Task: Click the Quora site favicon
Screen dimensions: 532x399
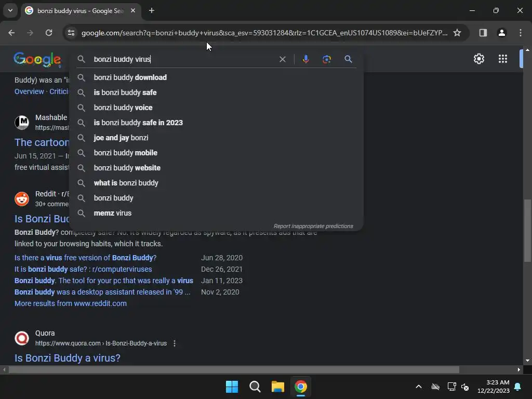Action: point(22,338)
